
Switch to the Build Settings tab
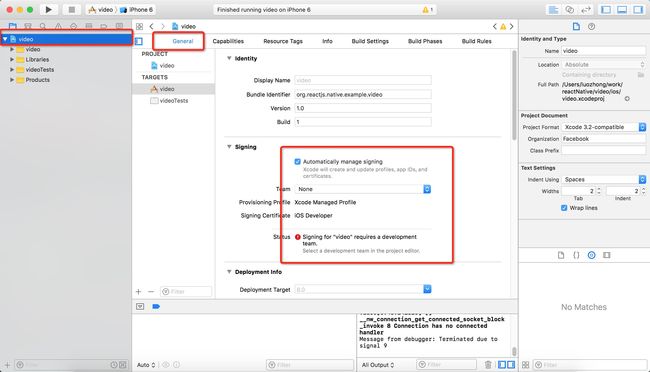tap(370, 41)
